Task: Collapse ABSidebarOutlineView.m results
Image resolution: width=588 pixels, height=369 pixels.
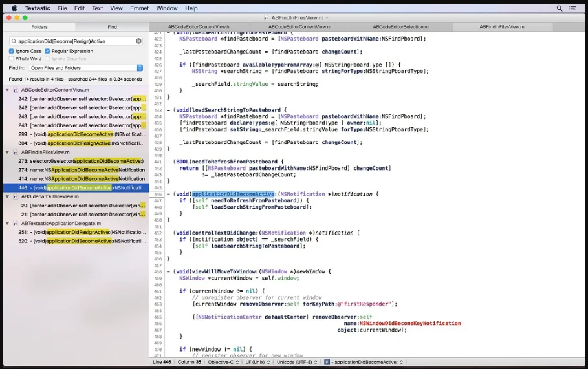Action: (x=7, y=196)
